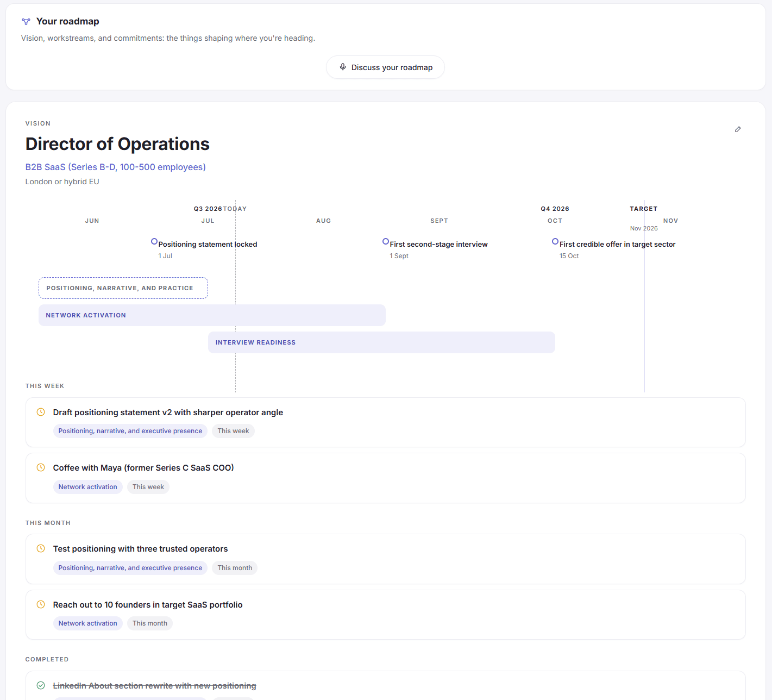772x700 pixels.
Task: Select Positioning statement locked milestone marker
Action: (x=154, y=241)
